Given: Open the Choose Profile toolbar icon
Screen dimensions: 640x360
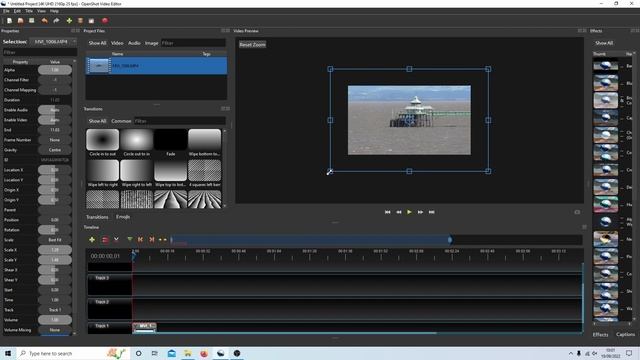Looking at the screenshot, I should point(80,20).
